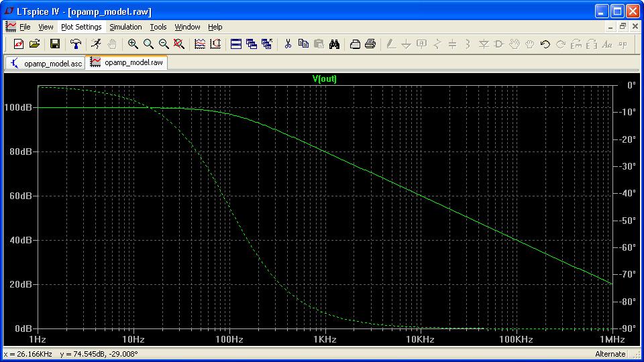Click the inner document minimize button
The image size is (644, 362).
click(x=610, y=27)
